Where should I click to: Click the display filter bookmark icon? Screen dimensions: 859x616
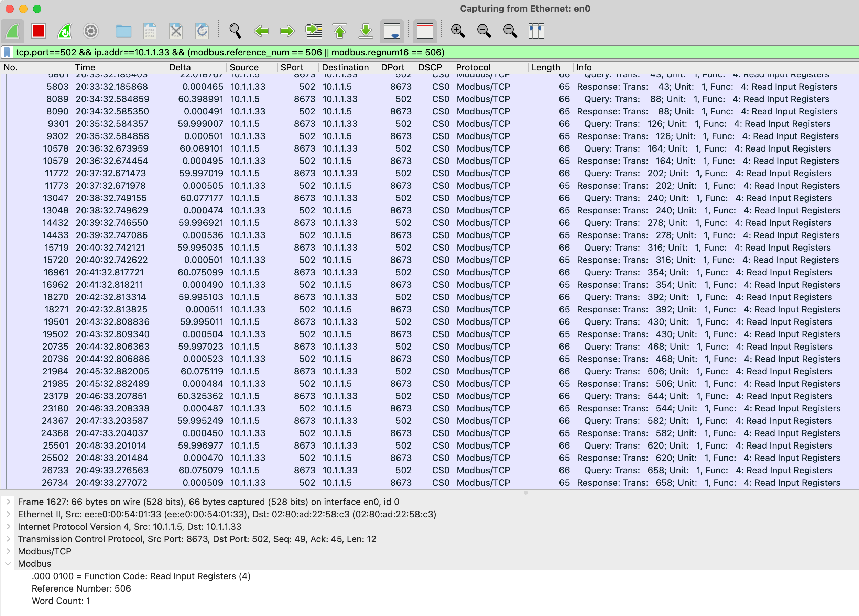coord(7,52)
